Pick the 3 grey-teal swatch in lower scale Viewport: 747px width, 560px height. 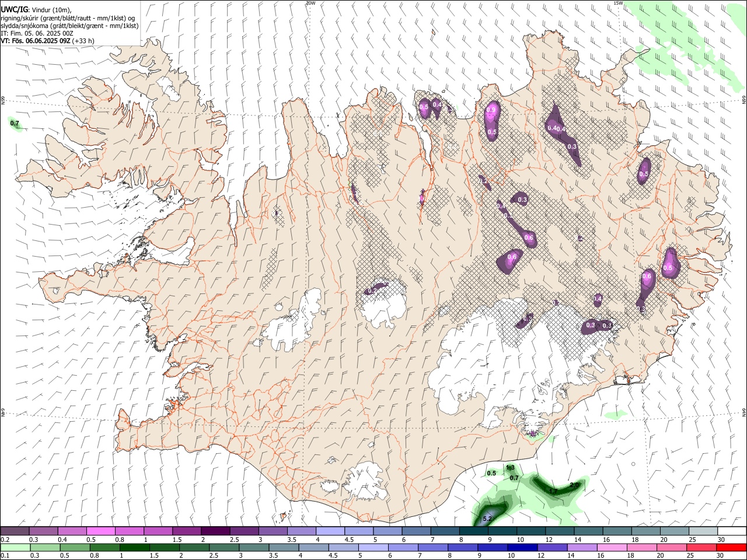(x=254, y=548)
